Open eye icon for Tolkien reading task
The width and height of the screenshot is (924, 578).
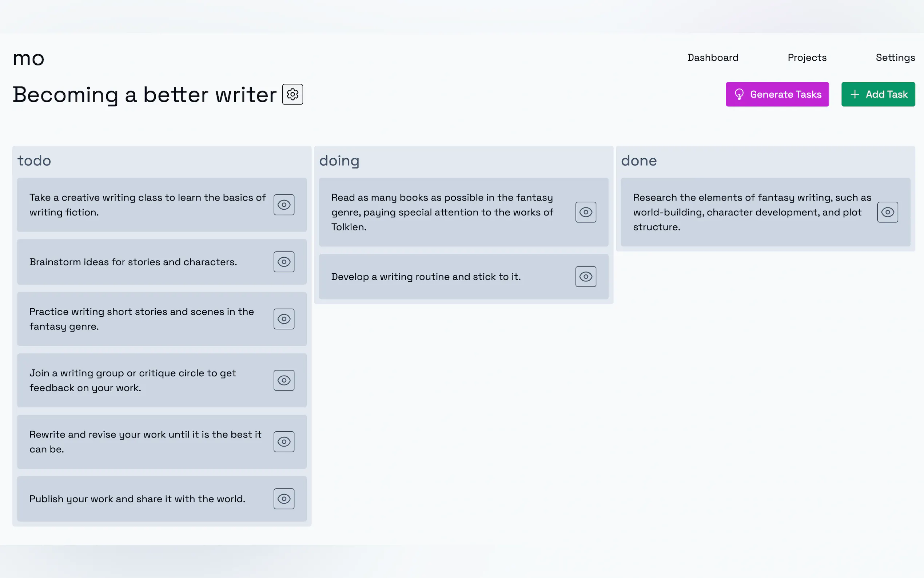(586, 212)
